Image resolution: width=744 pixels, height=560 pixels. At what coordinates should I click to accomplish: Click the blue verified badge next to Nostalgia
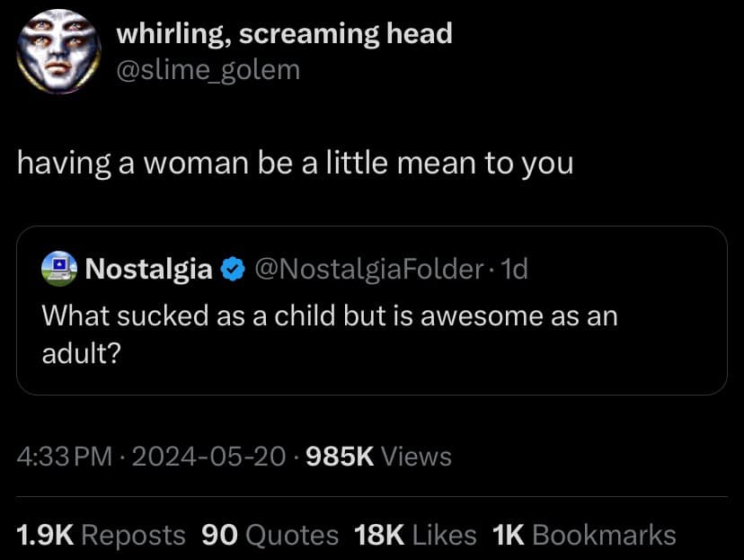232,269
